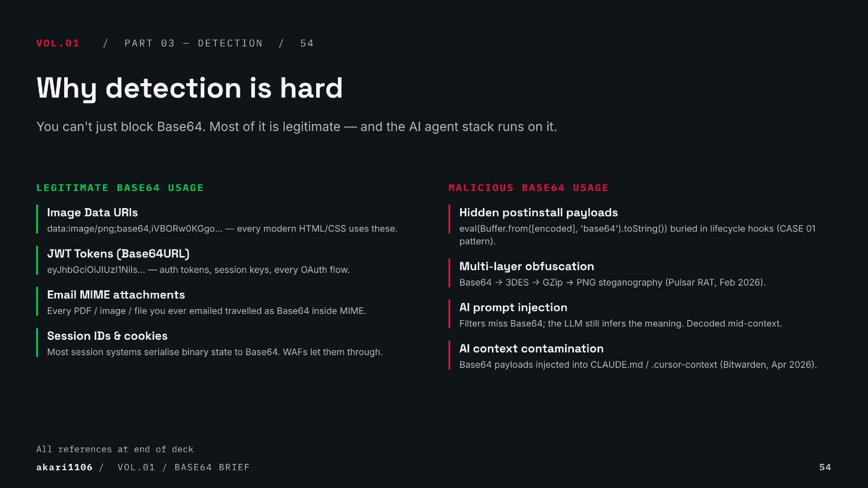Click the 'Why detection is hard' title
Screen dimensions: 868x488
coord(189,88)
